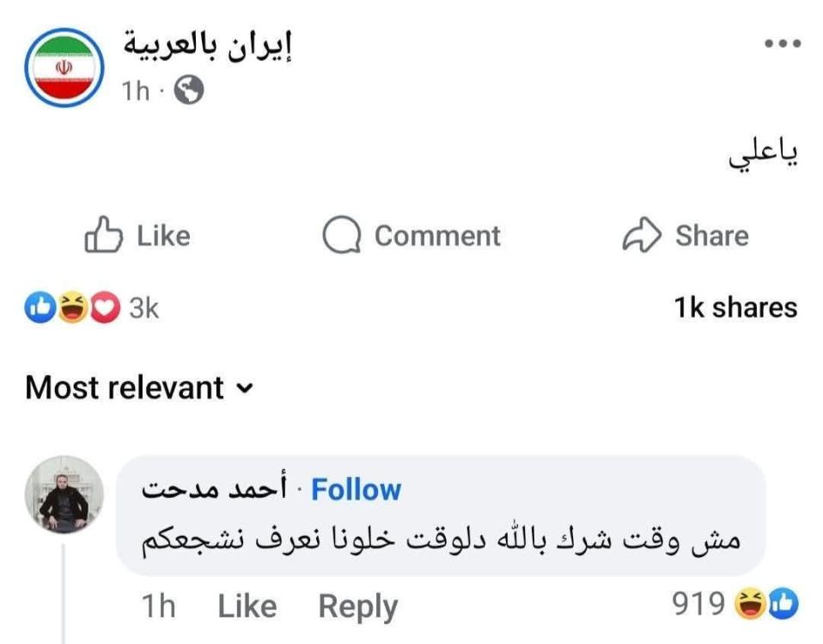Click the Share arrow icon

[x=642, y=234]
